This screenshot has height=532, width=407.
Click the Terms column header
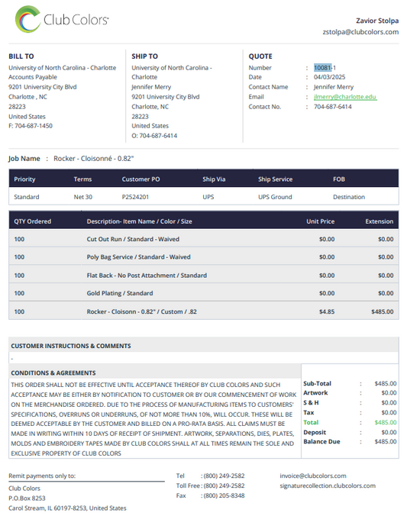tap(82, 179)
